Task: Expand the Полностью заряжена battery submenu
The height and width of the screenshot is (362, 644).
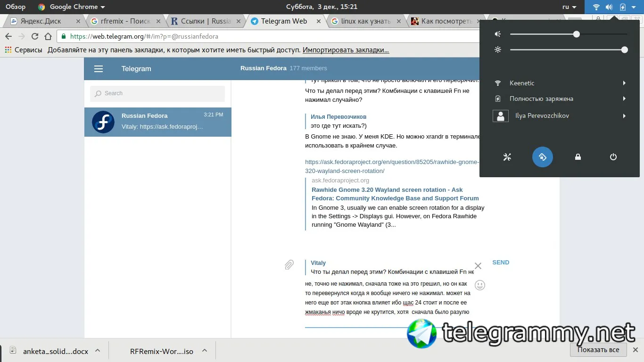Action: pyautogui.click(x=624, y=99)
